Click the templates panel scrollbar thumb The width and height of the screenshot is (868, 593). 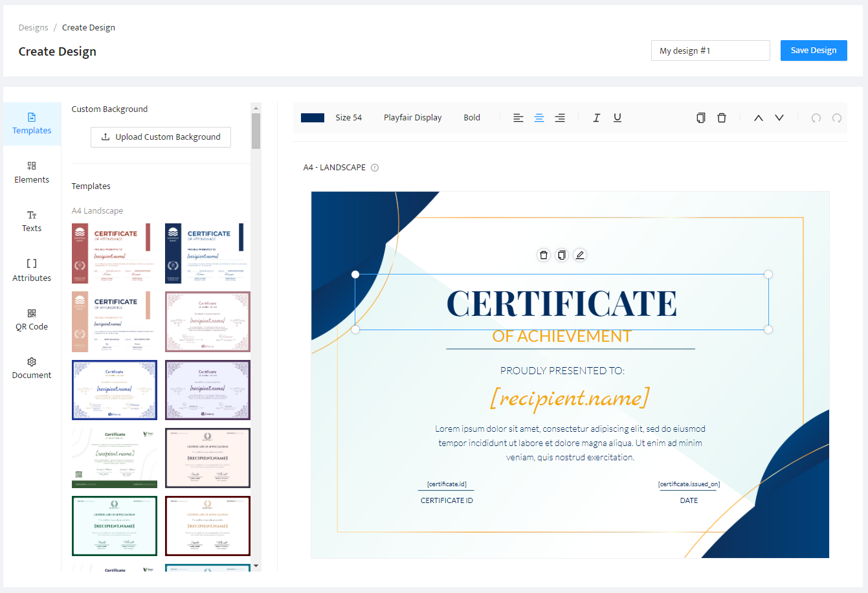click(256, 131)
